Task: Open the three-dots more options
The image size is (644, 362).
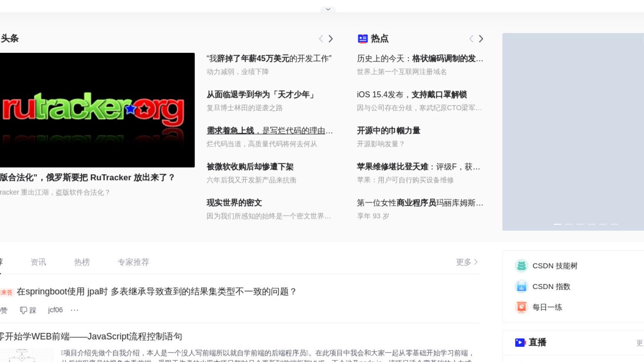Action: (75, 310)
